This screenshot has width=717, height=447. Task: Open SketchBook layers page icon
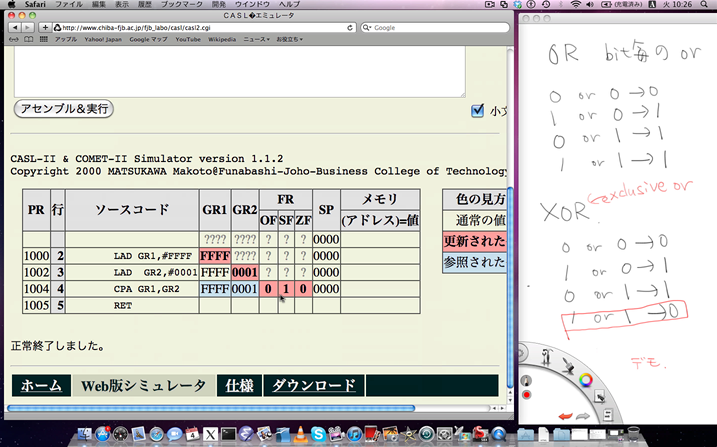(x=608, y=415)
